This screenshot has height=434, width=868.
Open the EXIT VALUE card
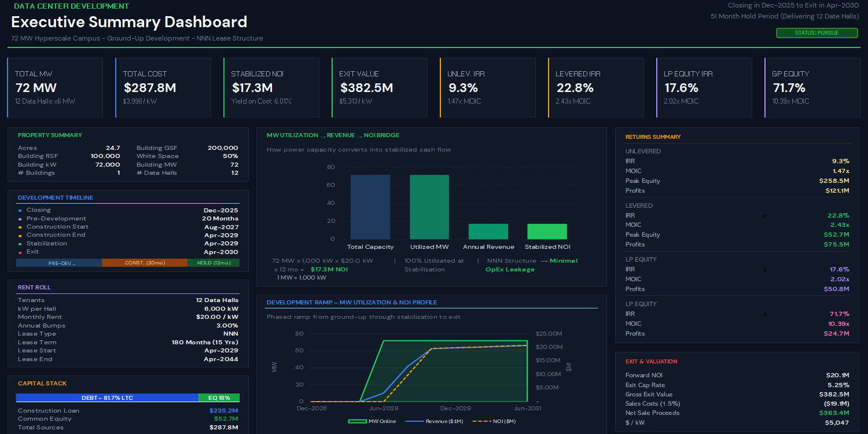tap(380, 87)
